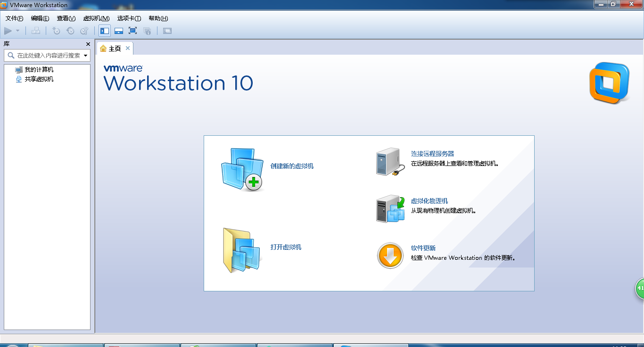This screenshot has width=644, height=347.
Task: Open the 虚拟机(M) menu
Action: 96,18
